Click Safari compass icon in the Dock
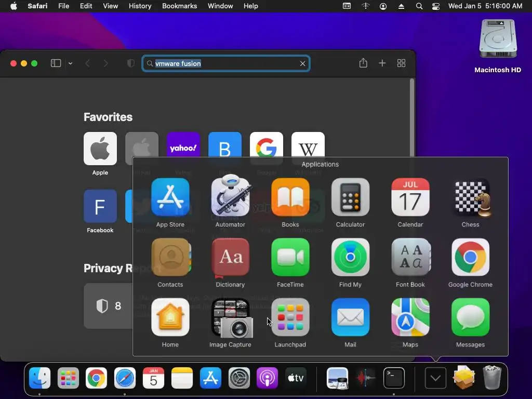This screenshot has height=399, width=532. (125, 378)
